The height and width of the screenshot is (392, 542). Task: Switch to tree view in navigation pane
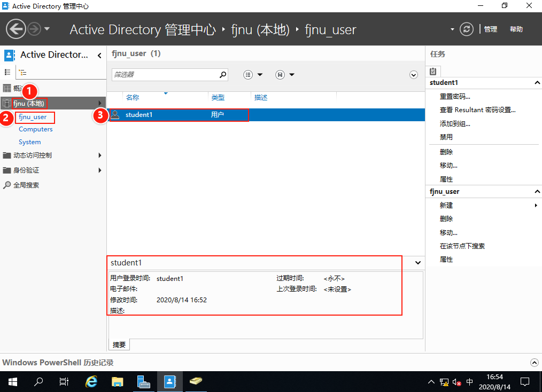[x=22, y=72]
